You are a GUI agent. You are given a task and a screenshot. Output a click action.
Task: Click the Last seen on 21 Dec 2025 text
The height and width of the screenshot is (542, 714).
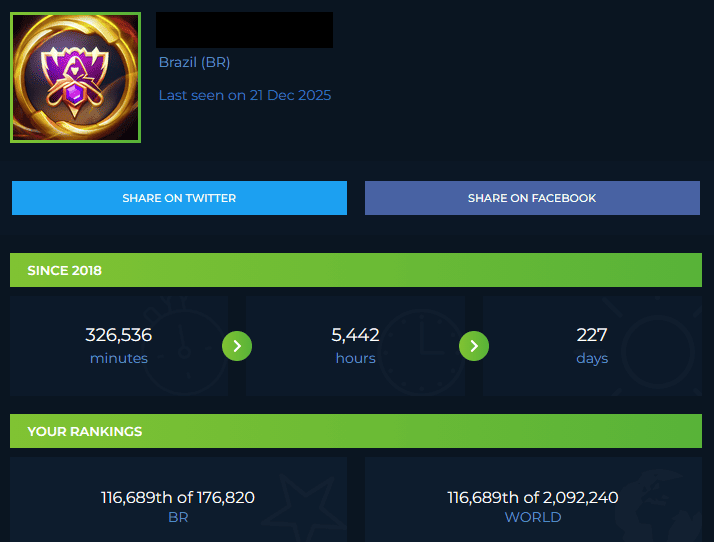point(245,95)
